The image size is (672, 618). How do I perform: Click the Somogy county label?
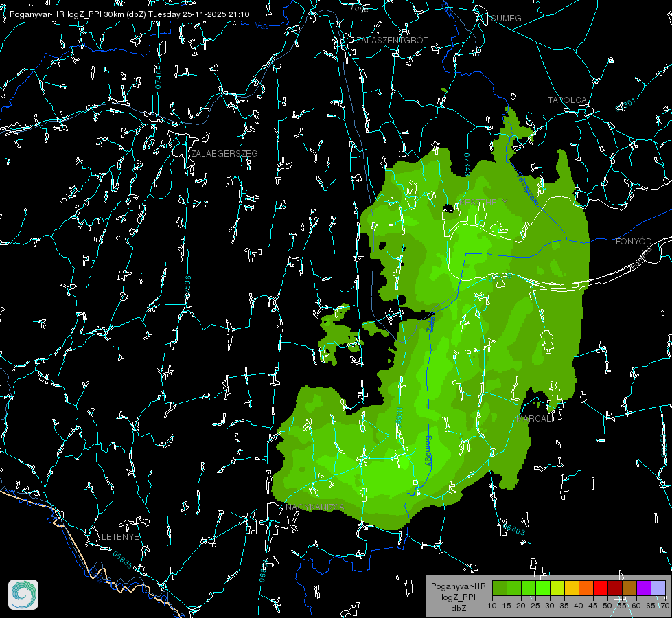coord(428,450)
